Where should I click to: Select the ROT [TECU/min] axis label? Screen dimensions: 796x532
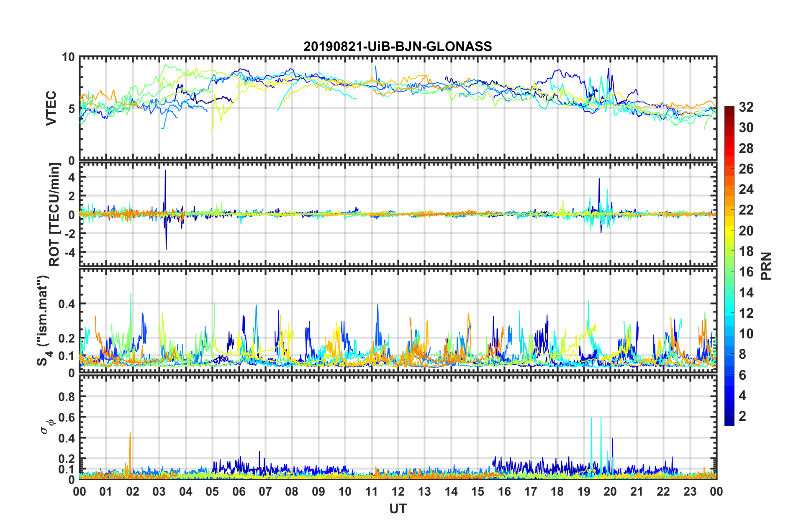54,215
